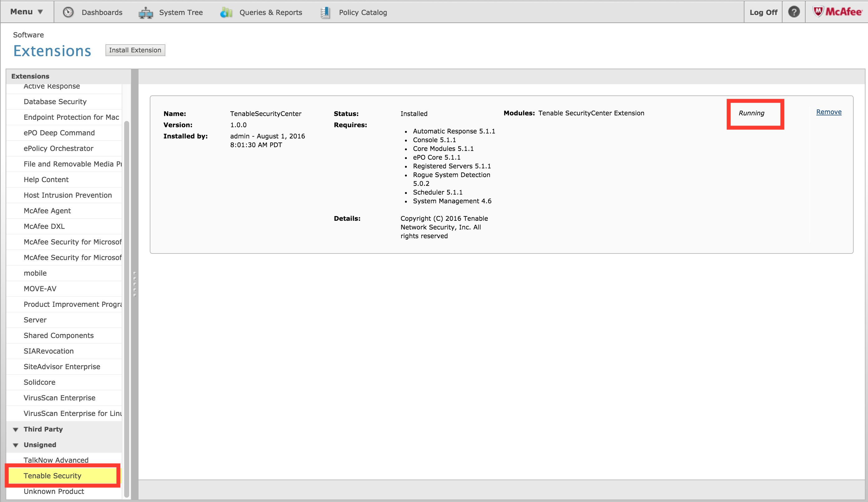
Task: Click the Running module status text
Action: click(751, 113)
